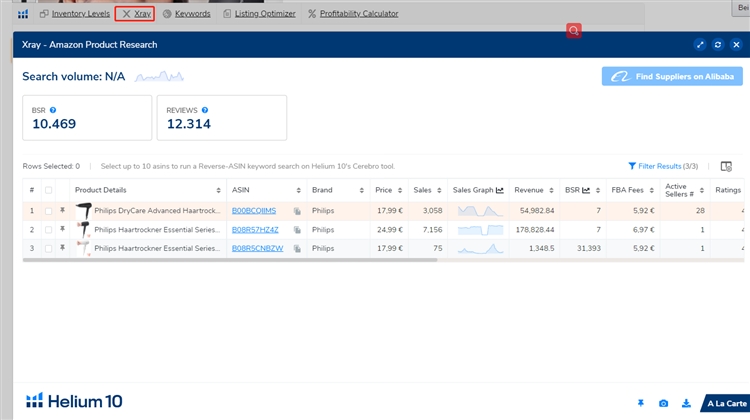The image size is (750, 420).
Task: Select the checkbox for product row 3
Action: (x=48, y=248)
